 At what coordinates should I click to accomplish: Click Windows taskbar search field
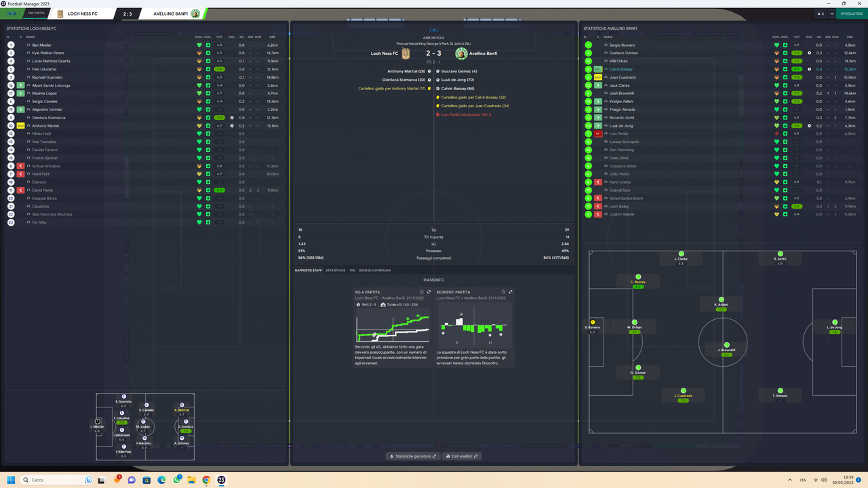(x=56, y=480)
